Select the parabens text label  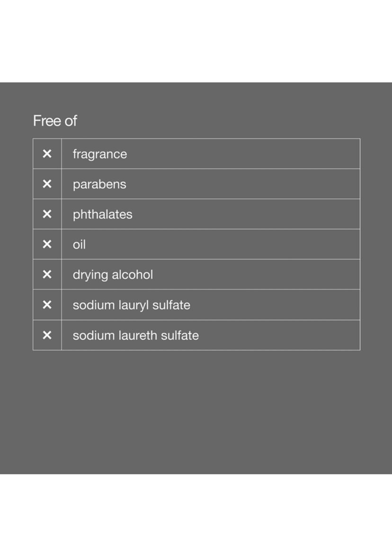click(x=99, y=185)
